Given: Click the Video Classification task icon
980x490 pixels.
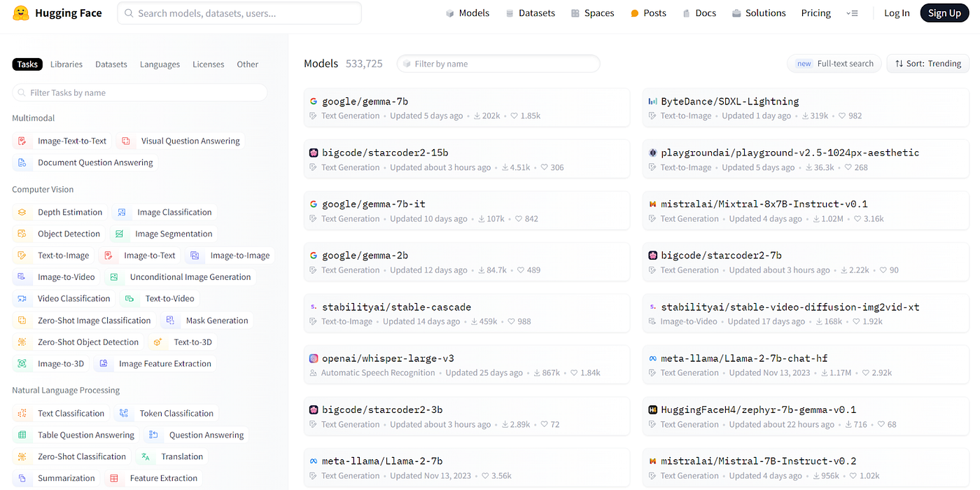Looking at the screenshot, I should [x=22, y=298].
